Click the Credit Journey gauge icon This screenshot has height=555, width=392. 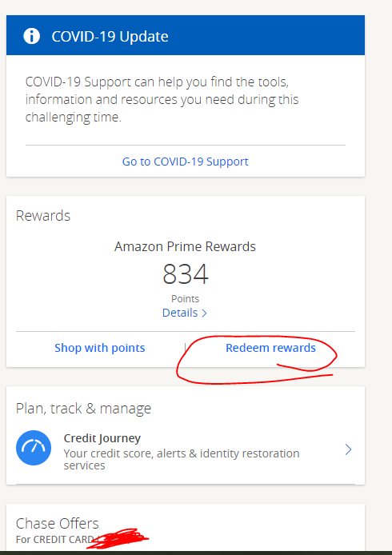point(34,448)
